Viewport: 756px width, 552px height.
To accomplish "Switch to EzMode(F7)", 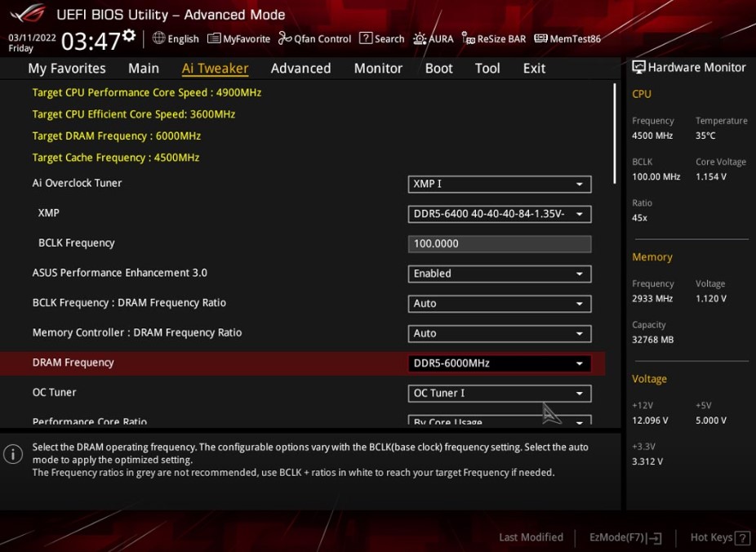I will tap(625, 537).
